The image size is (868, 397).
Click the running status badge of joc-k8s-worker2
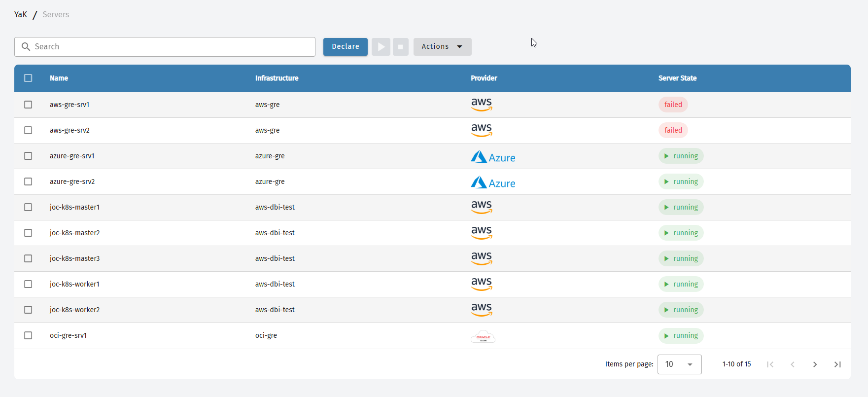coord(681,310)
